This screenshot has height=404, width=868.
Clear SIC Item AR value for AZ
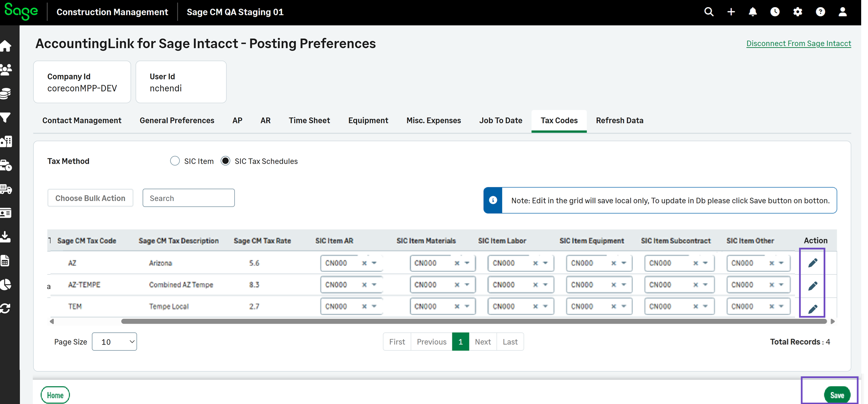(x=364, y=263)
